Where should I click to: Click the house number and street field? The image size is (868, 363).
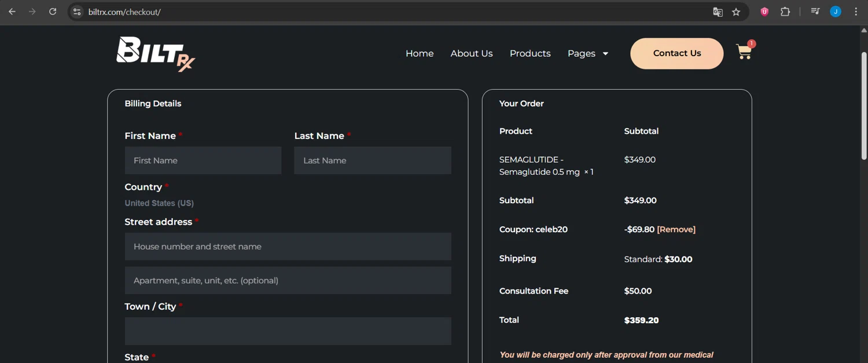point(288,247)
